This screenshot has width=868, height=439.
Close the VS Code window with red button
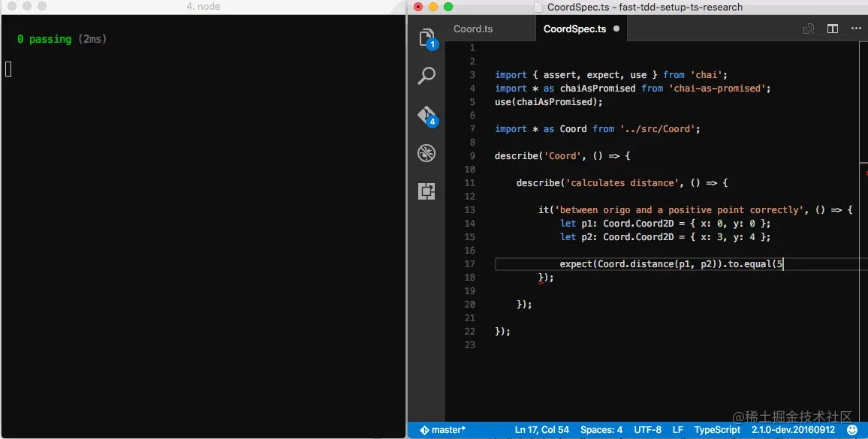pos(418,8)
